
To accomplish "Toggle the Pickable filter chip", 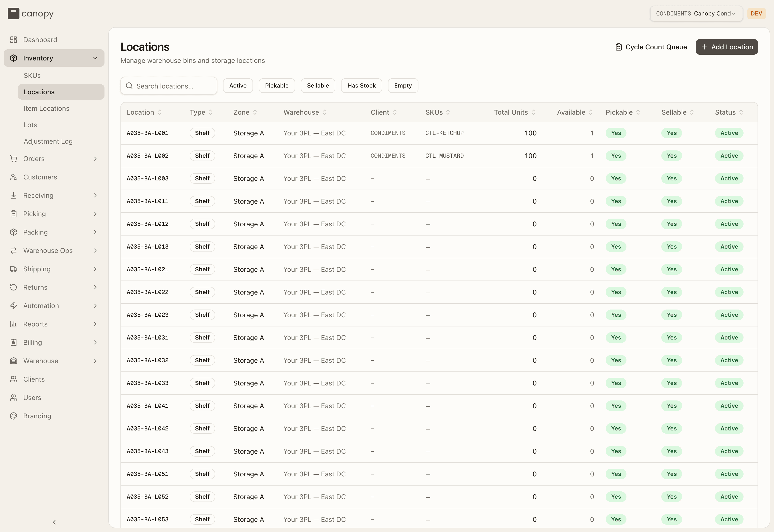I will click(277, 86).
